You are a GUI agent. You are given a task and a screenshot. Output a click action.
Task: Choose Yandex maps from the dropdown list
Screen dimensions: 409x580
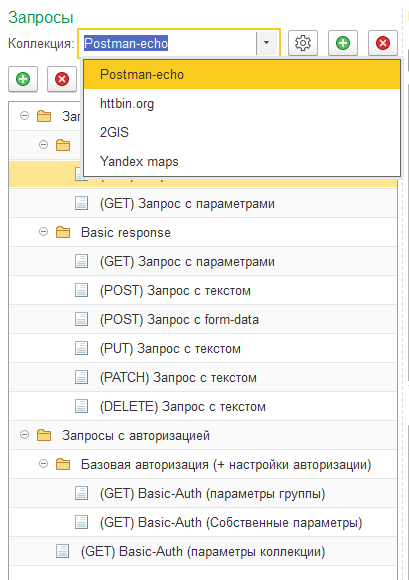point(242,162)
